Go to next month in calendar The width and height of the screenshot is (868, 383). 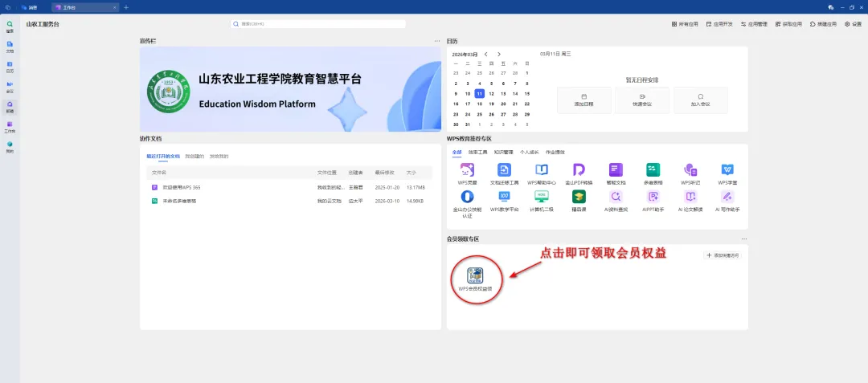(499, 54)
